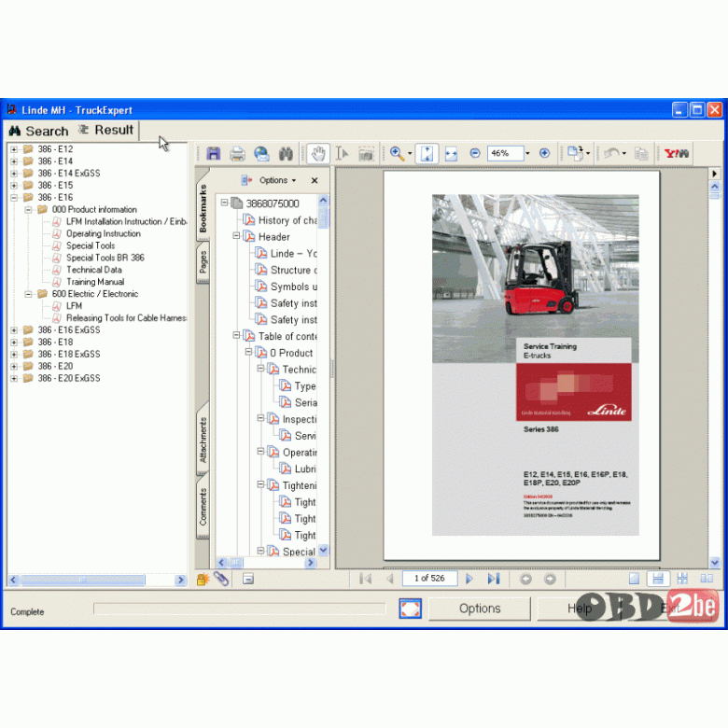Click the document vertical scrollbar down arrow

[x=714, y=562]
